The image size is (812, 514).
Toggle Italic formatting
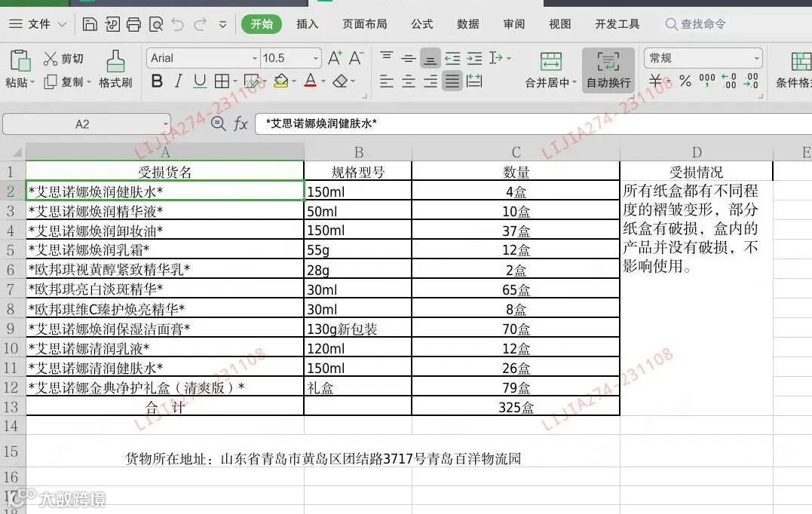178,81
